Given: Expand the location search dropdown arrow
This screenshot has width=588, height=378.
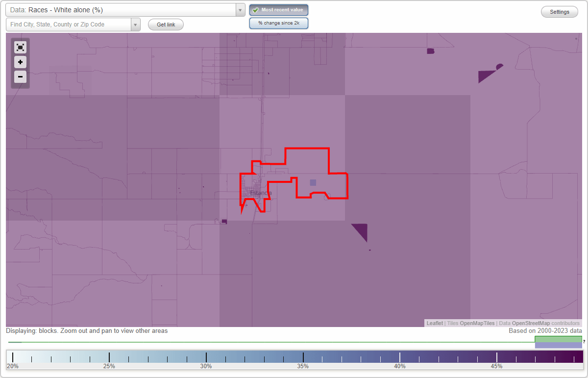Looking at the screenshot, I should tap(135, 24).
